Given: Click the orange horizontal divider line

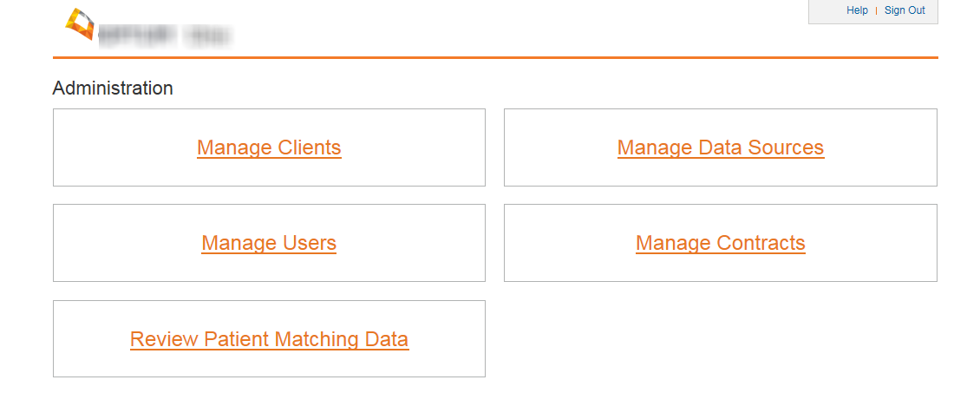Looking at the screenshot, I should pyautogui.click(x=494, y=57).
